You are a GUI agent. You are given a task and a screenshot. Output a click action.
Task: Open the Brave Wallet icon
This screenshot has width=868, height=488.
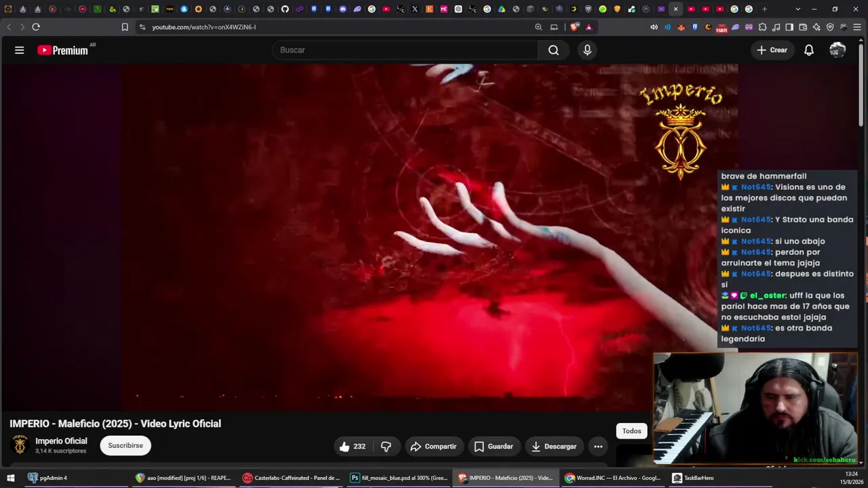pyautogui.click(x=803, y=27)
